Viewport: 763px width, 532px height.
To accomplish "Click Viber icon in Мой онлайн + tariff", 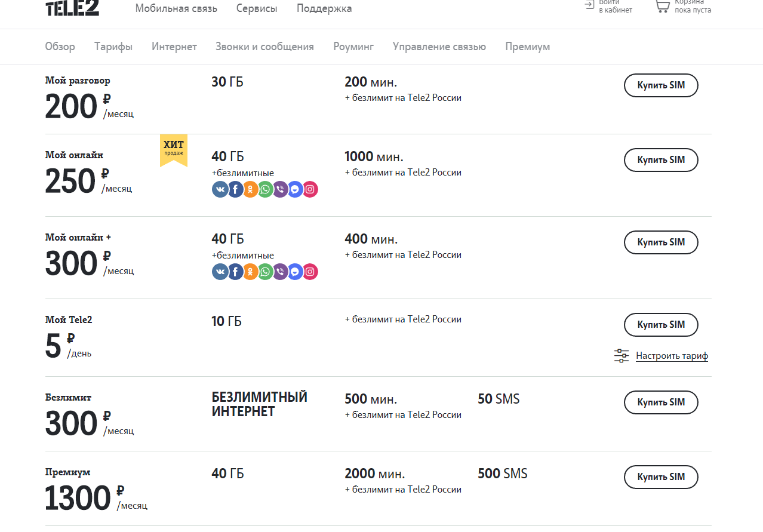I will coord(280,272).
